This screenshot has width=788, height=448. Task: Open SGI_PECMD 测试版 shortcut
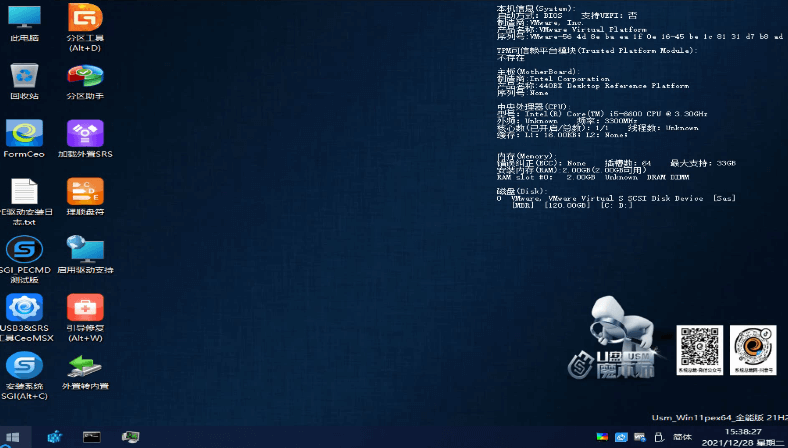[x=24, y=259]
